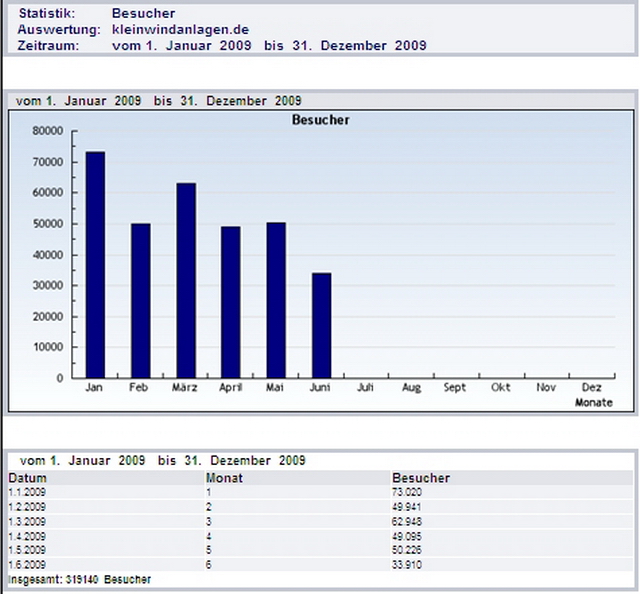
Task: Click the 1.6.2009 date entry
Action: pos(27,565)
